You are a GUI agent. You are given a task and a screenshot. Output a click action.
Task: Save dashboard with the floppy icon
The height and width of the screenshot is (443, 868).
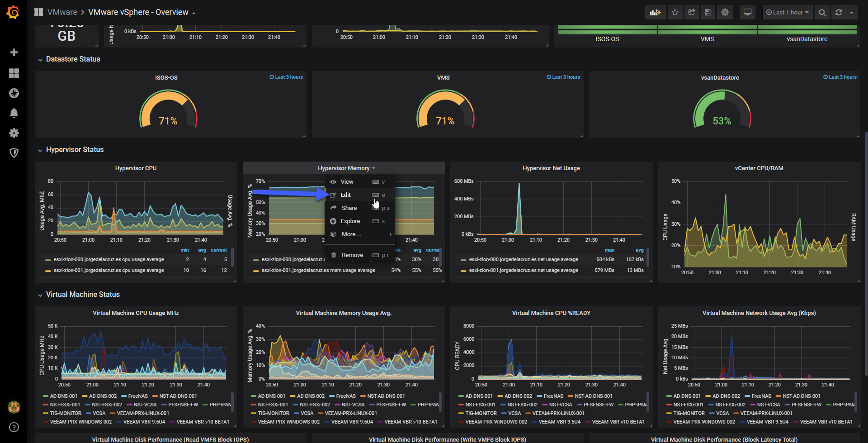tap(708, 12)
